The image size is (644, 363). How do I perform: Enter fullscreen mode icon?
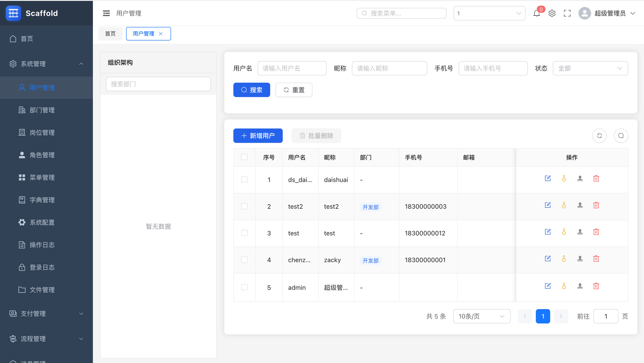coord(567,13)
